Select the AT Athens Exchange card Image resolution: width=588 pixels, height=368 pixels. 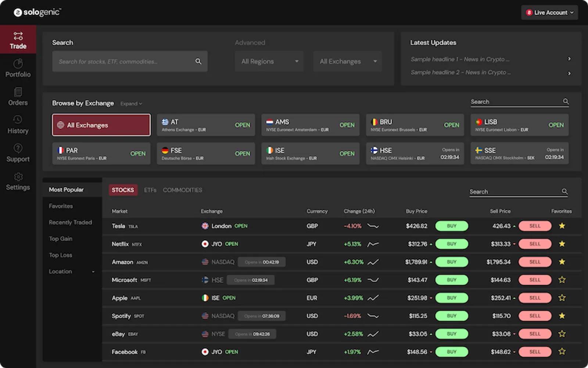[206, 125]
